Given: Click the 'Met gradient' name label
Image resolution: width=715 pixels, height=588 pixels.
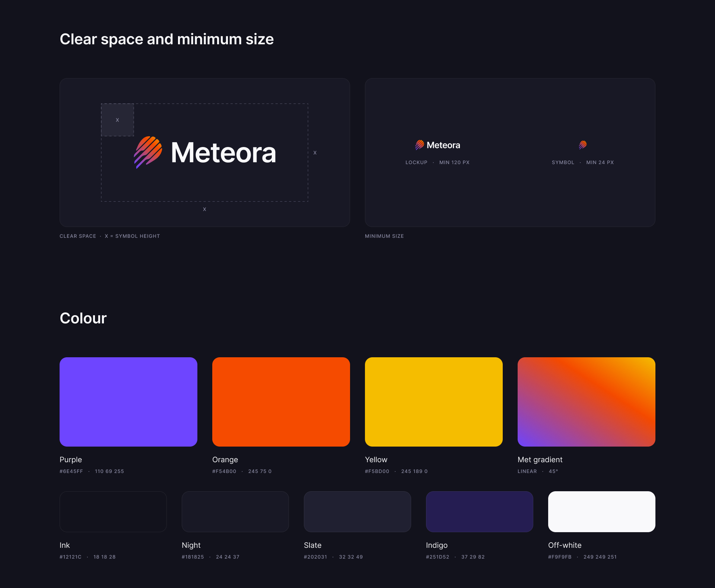Looking at the screenshot, I should (540, 460).
